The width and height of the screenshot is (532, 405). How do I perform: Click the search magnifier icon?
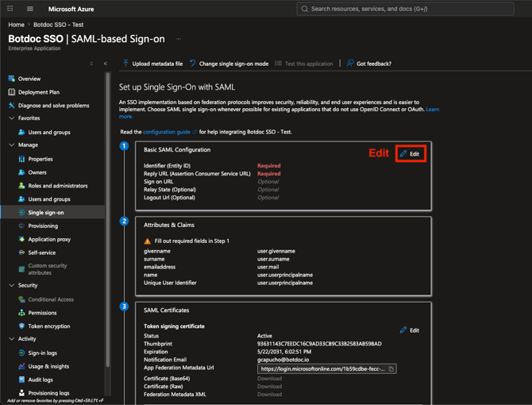point(305,9)
